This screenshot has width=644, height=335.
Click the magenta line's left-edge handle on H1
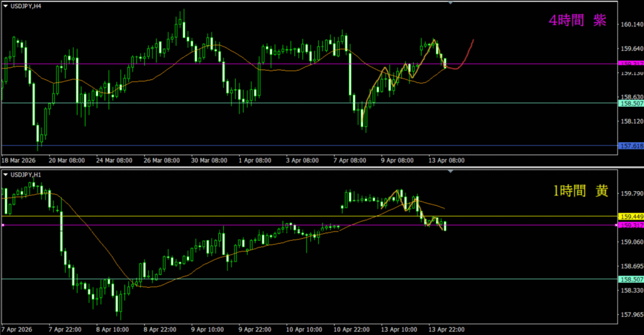[3, 225]
